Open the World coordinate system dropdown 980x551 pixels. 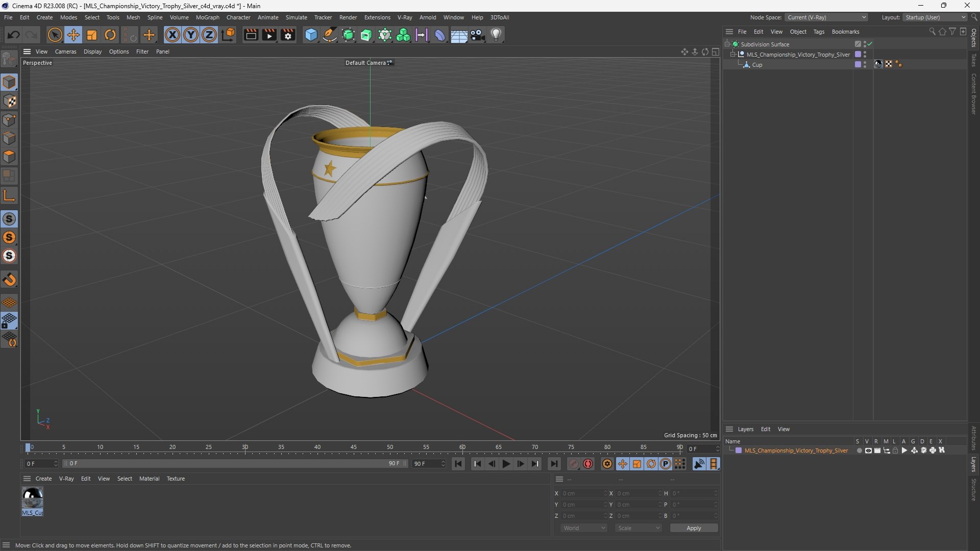(x=583, y=528)
